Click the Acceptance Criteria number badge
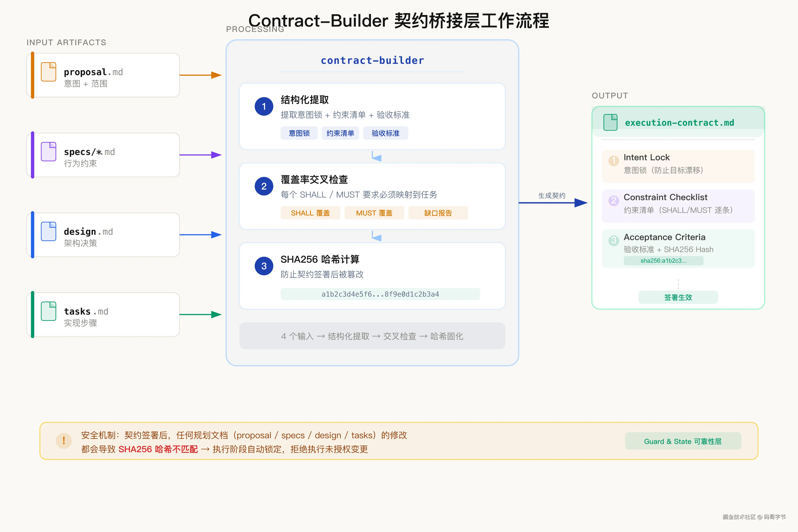 tap(613, 240)
